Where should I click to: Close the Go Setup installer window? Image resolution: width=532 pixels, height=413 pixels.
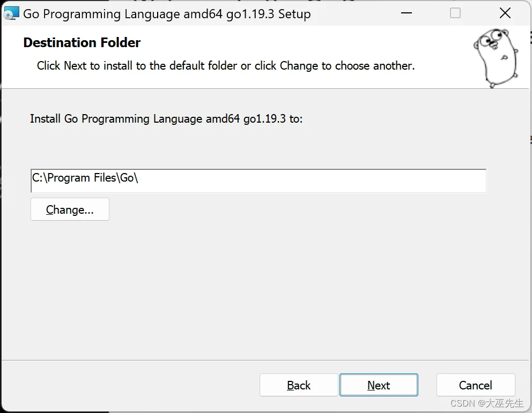(x=505, y=13)
